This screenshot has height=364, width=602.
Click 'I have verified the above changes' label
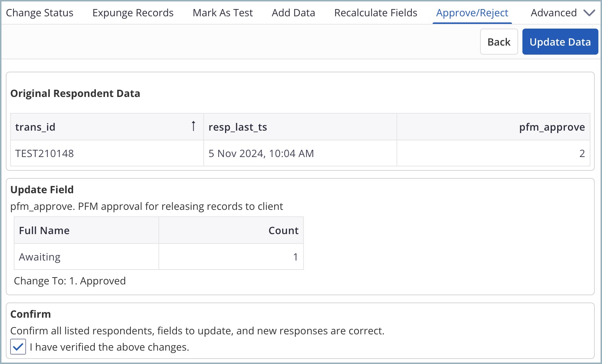[x=109, y=347]
